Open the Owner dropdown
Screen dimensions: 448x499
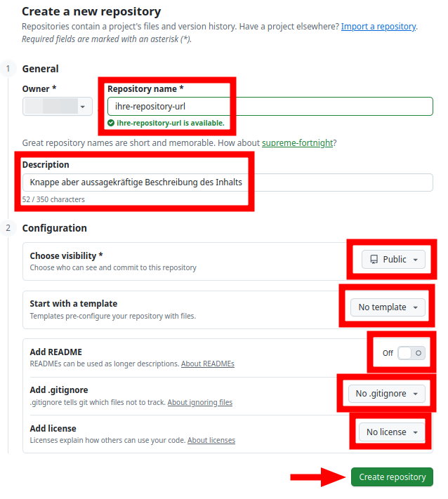(x=58, y=107)
